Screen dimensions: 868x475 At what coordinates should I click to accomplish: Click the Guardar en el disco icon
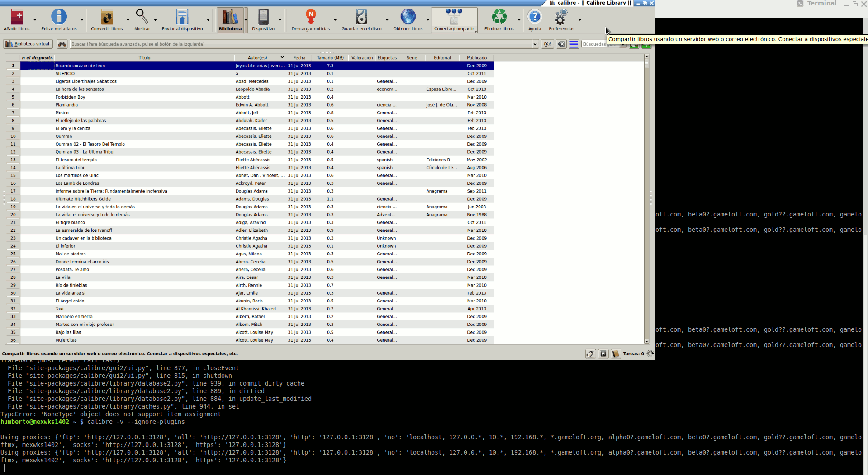tap(361, 17)
